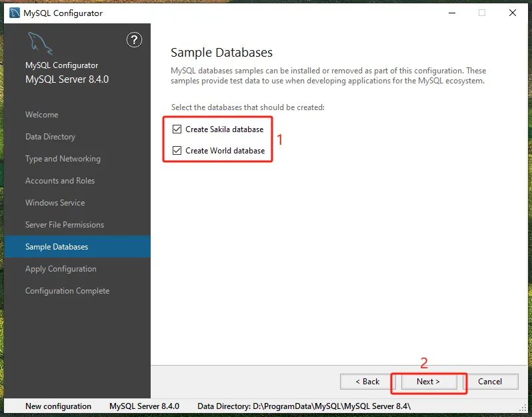Click 'Select the databases that should be created' text
532x417 pixels.
click(x=248, y=107)
